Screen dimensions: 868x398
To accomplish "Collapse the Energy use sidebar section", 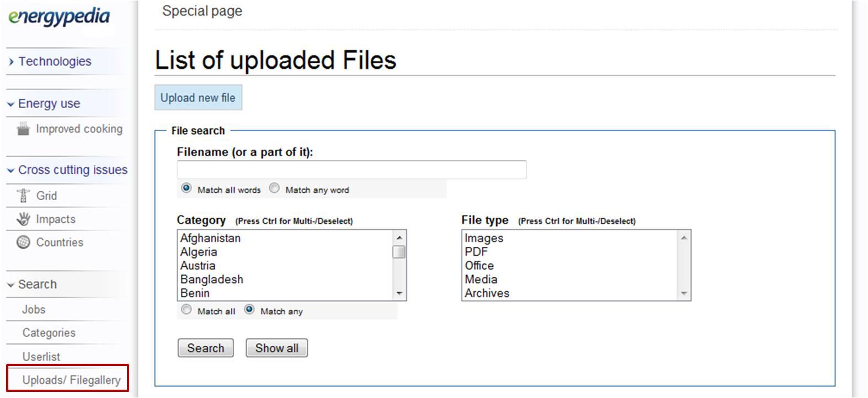I will click(x=49, y=104).
